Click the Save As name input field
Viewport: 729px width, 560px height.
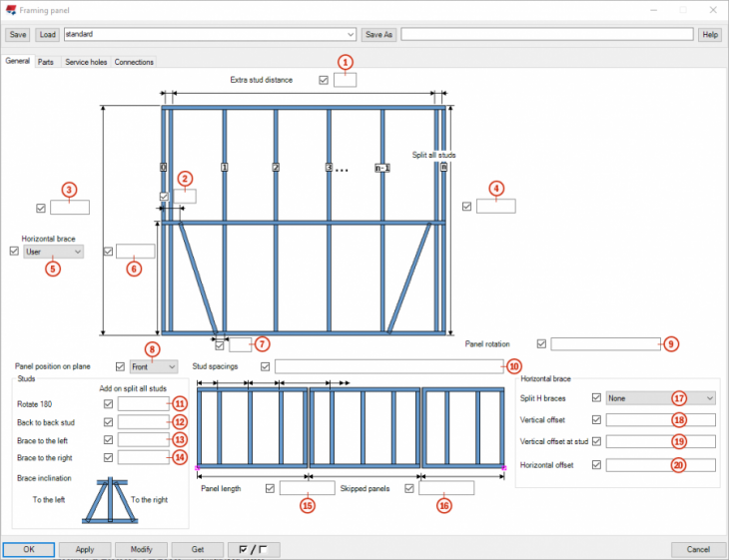point(547,34)
